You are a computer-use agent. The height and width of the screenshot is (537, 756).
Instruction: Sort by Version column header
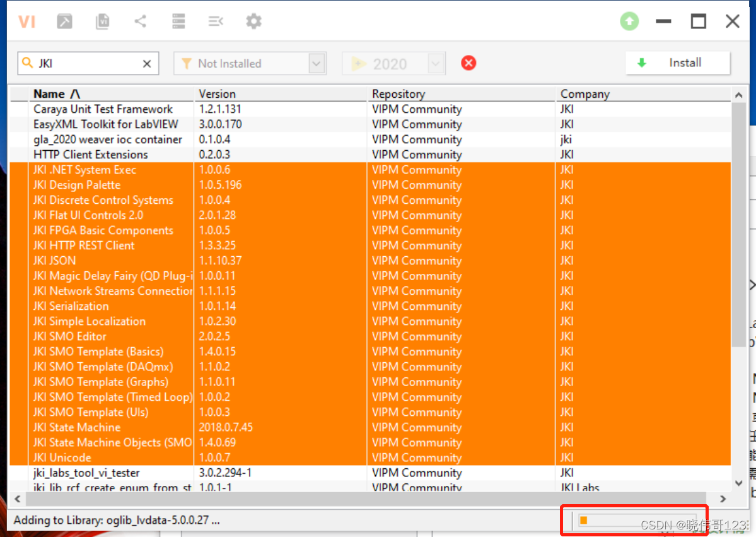click(281, 93)
